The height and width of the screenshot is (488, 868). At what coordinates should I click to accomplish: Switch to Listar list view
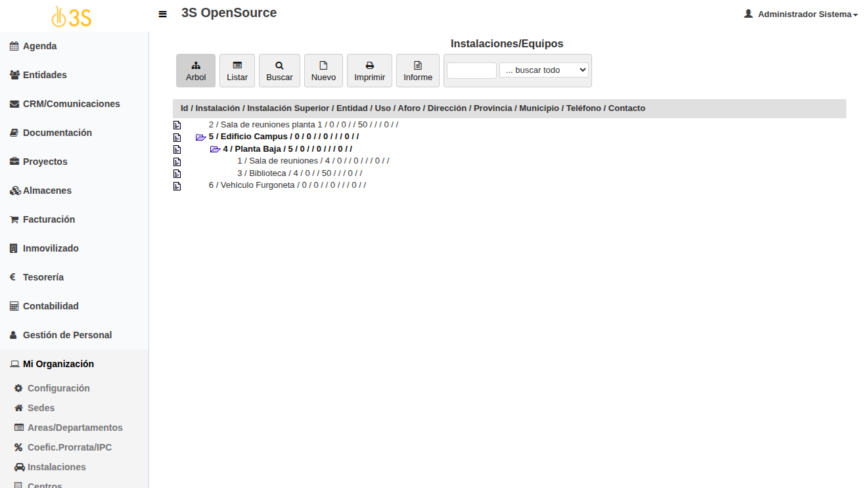point(237,71)
